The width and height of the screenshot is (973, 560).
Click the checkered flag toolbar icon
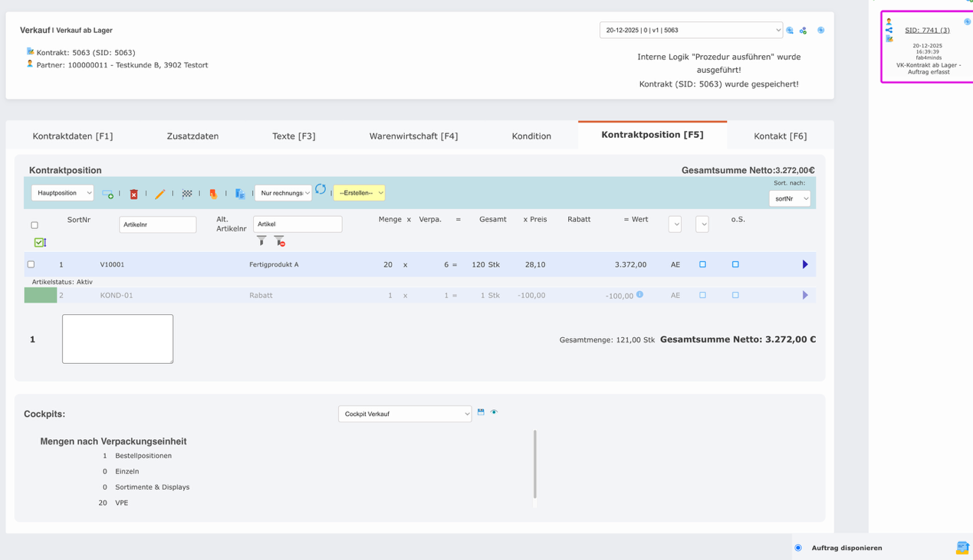pos(187,194)
